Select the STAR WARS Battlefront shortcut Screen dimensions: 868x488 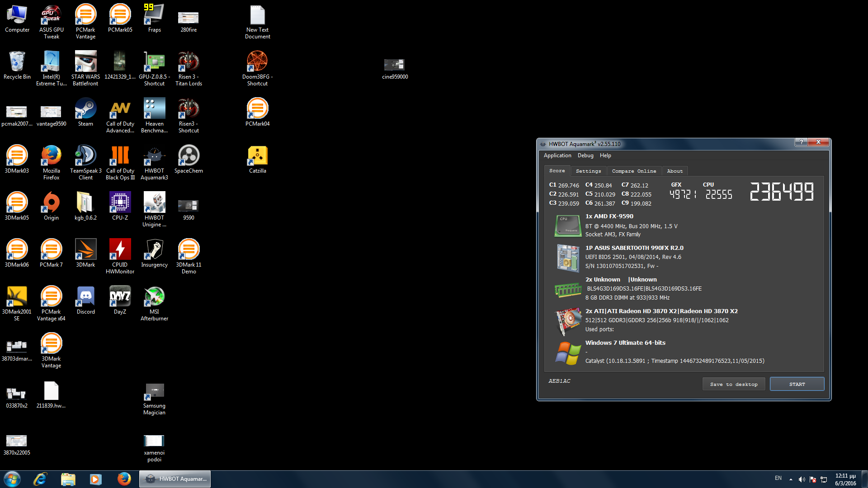coord(85,68)
